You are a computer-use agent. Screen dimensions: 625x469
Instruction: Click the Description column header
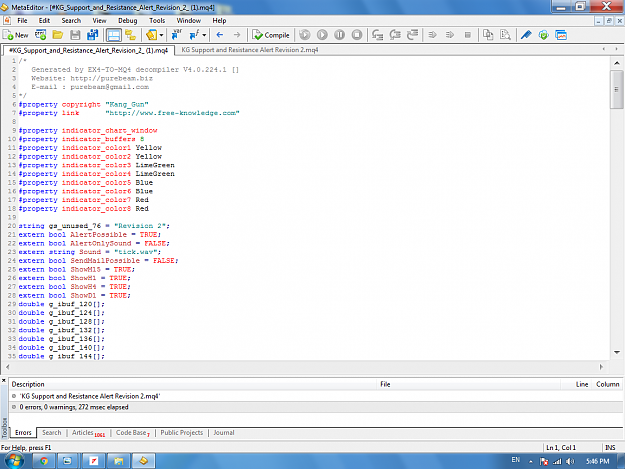(193, 384)
